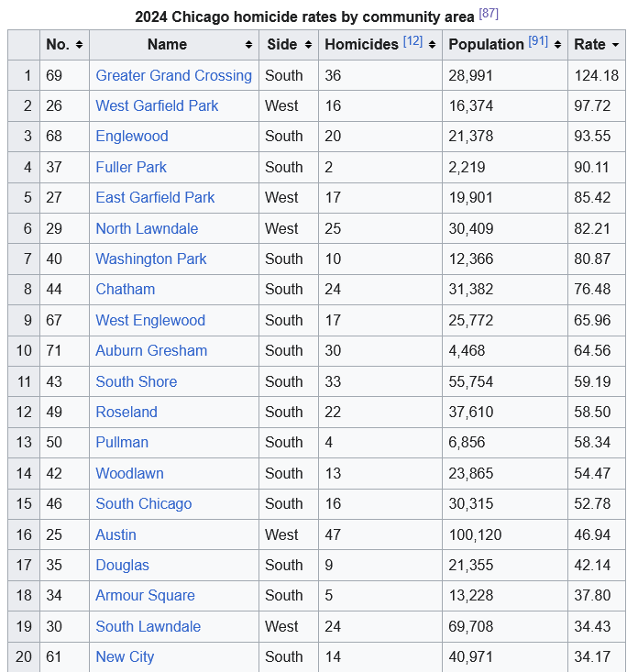Open Fuller Park community page
627x672 pixels.
(x=131, y=167)
